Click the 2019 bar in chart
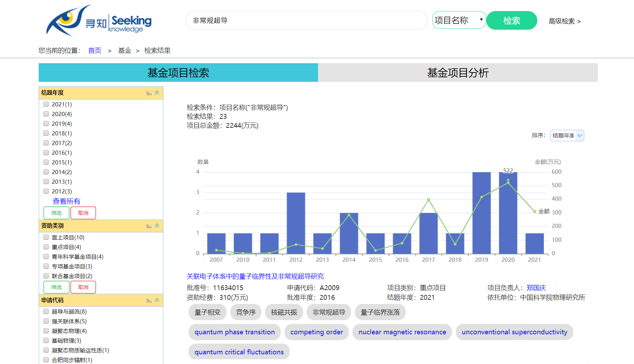 click(481, 213)
